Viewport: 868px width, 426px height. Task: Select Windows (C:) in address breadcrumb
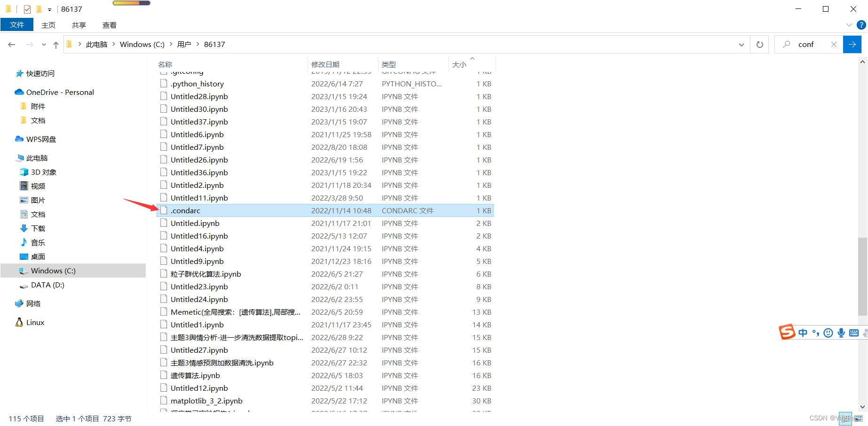point(142,45)
